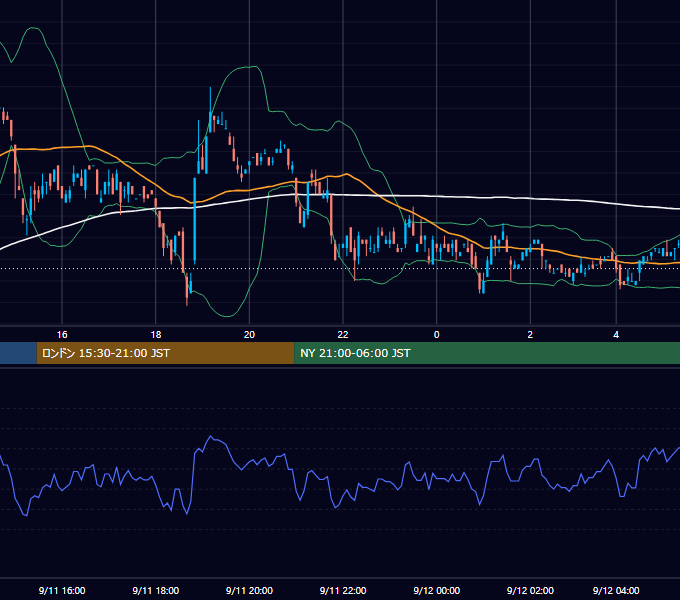Click the 18 hour label on price chart axis
The image size is (680, 600).
(156, 335)
